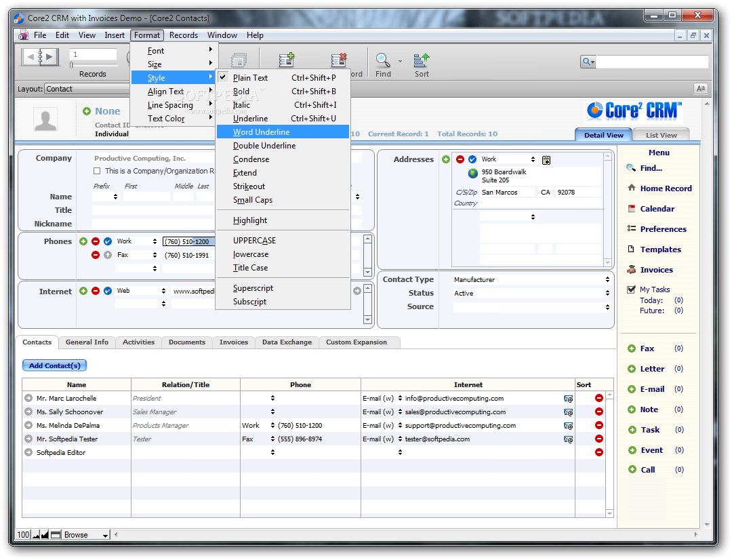Screen dimensions: 732x560
Task: Click the Nickname input field
Action: (x=154, y=224)
